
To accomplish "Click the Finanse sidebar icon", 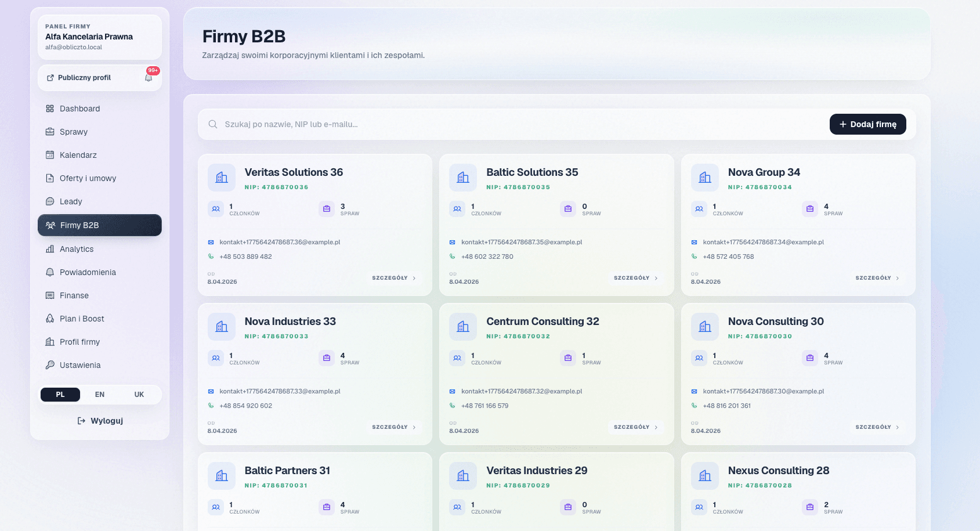I will coord(50,295).
